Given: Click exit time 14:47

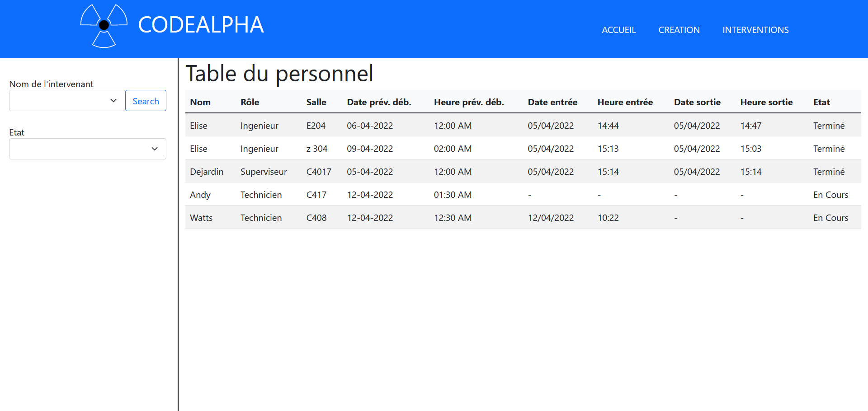Looking at the screenshot, I should tap(751, 126).
